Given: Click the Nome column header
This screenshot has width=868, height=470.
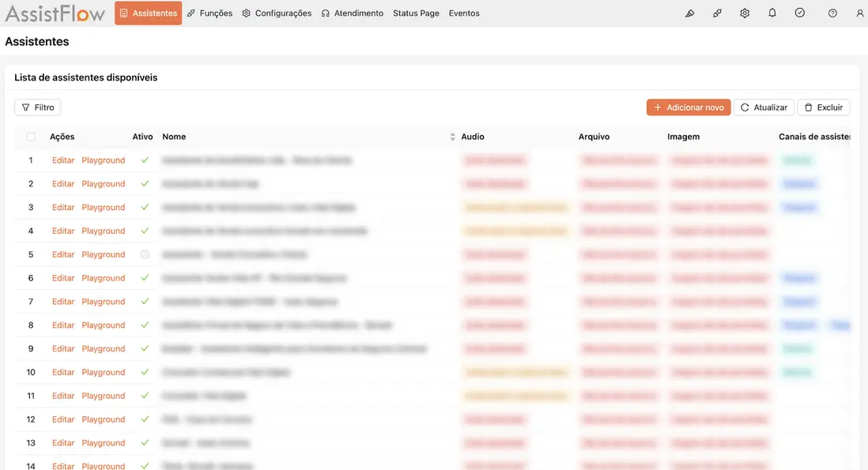Looking at the screenshot, I should [x=174, y=137].
